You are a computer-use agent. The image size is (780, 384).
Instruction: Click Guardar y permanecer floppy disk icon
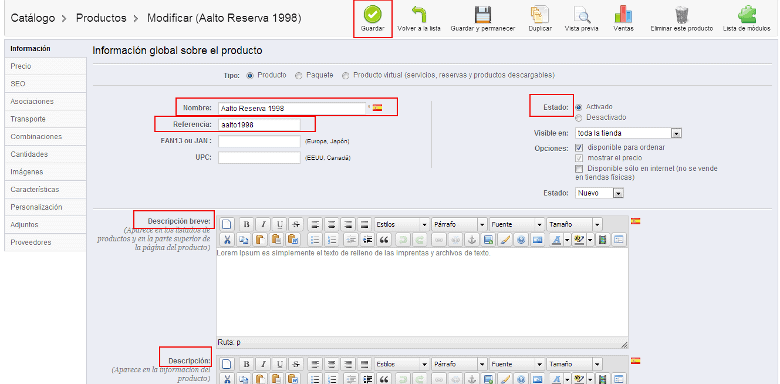(483, 14)
